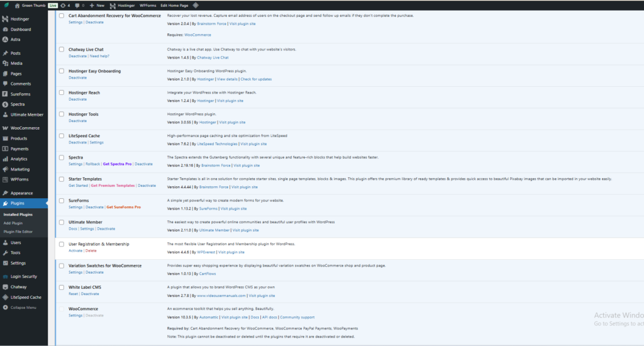The width and height of the screenshot is (644, 346).
Task: Click Edit Home Page in admin bar
Action: (x=174, y=5)
